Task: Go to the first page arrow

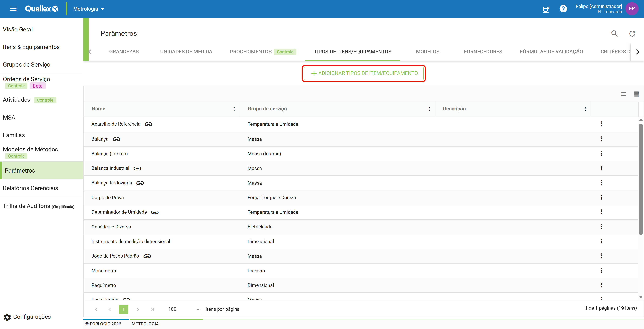Action: (95, 309)
